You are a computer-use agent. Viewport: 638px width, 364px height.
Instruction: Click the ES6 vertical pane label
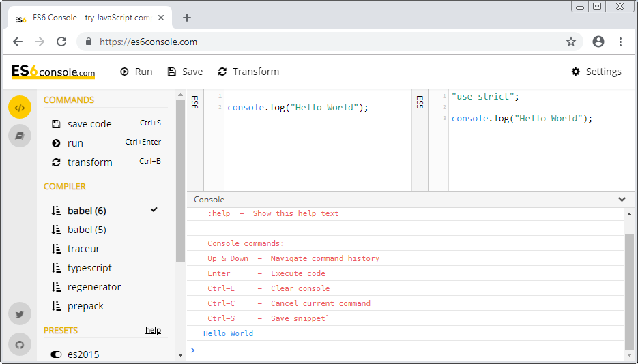[195, 102]
